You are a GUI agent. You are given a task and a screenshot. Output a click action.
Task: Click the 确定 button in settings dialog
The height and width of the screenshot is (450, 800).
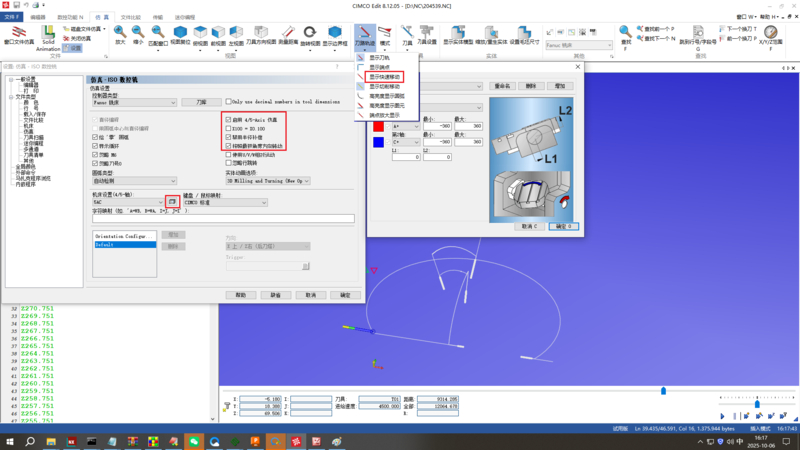(x=345, y=295)
